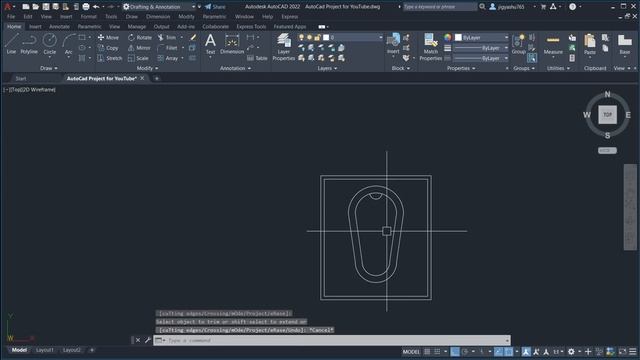Toggle layer lock padlock icon
Viewport: 640px width, 360px height.
click(x=317, y=37)
